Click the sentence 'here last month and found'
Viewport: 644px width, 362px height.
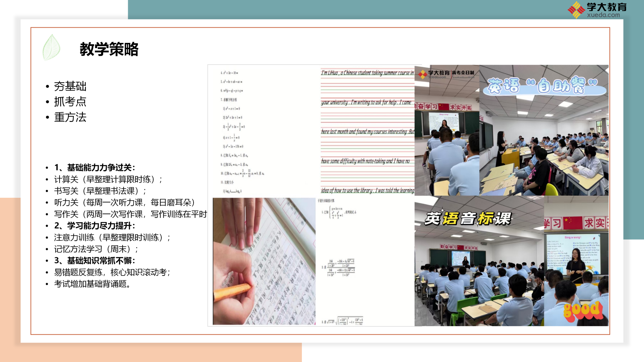pos(368,132)
